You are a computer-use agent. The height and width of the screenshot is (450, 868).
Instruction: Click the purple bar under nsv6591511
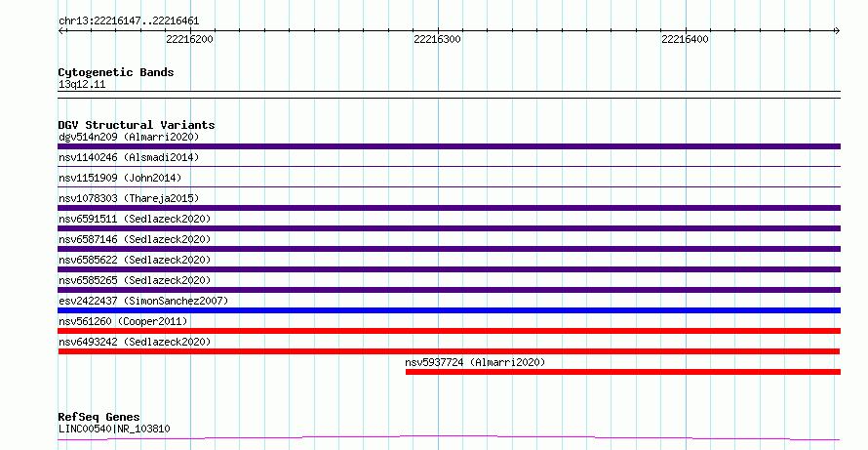tap(449, 228)
